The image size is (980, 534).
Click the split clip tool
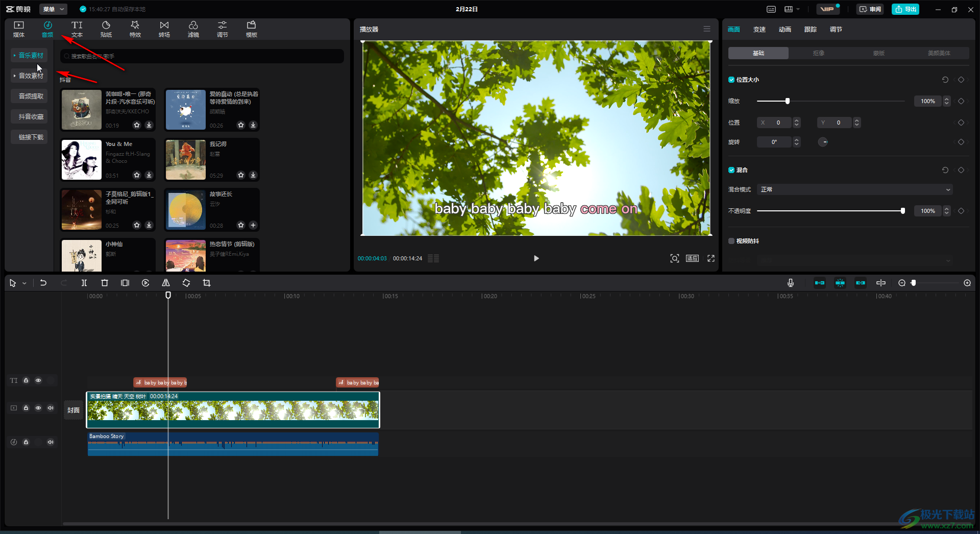[84, 283]
